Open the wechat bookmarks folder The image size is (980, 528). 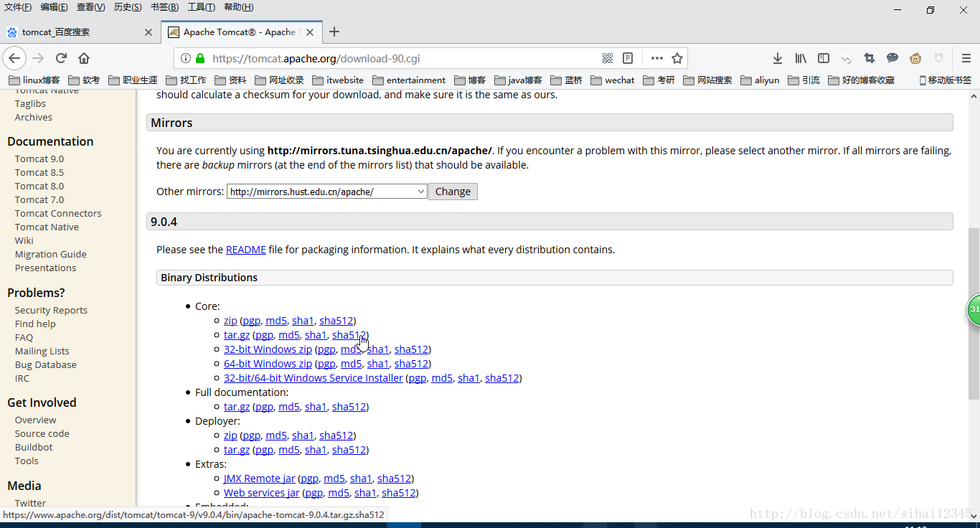[612, 80]
